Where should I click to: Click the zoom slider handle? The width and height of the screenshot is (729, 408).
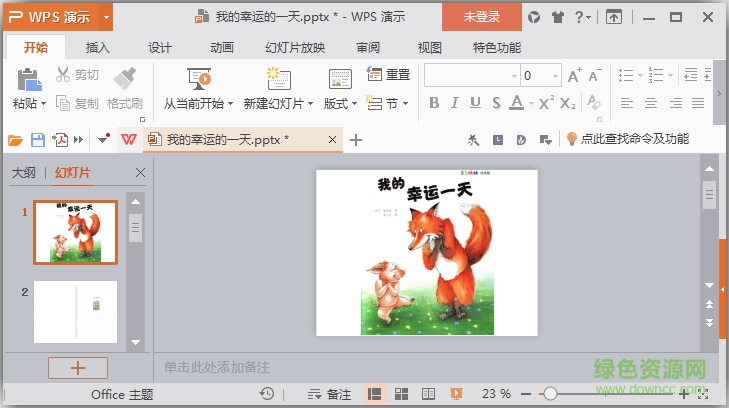coord(550,394)
